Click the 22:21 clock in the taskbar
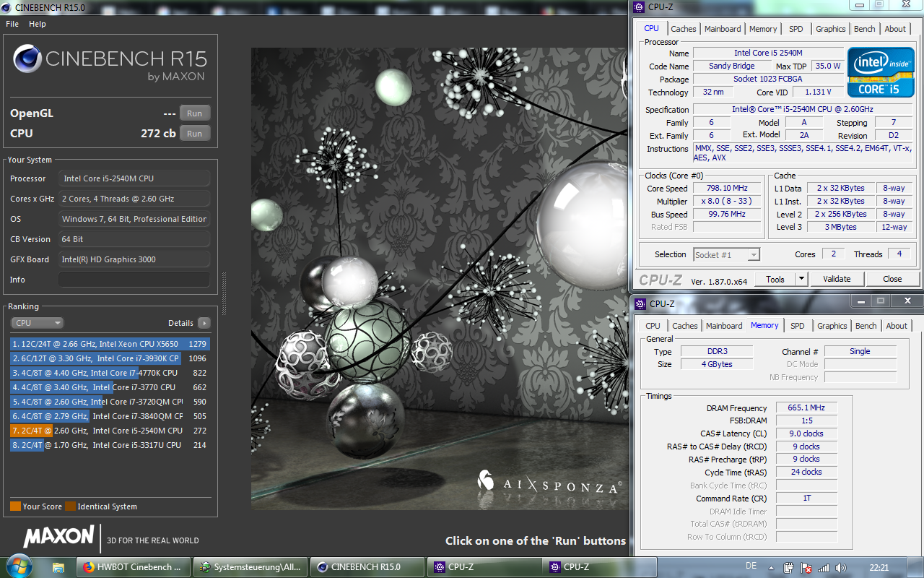924x578 pixels. click(x=879, y=567)
